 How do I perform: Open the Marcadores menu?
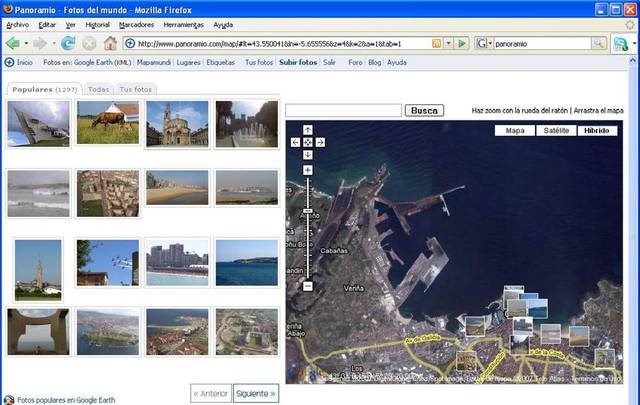pos(136,25)
